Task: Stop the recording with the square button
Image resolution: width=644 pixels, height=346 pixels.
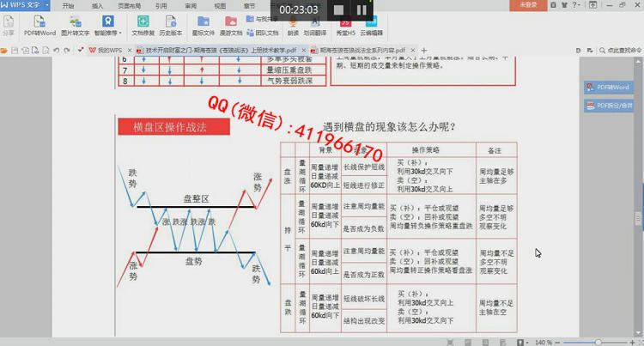Action: (339, 10)
